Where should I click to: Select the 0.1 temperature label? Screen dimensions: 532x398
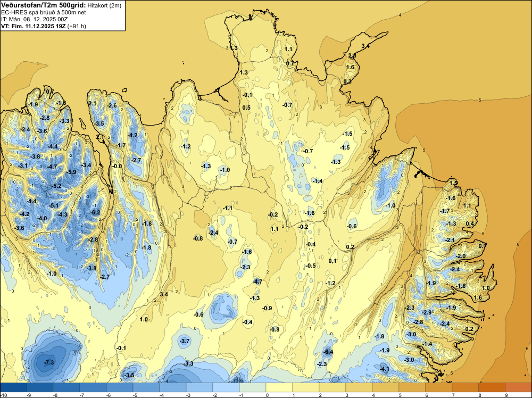332,261
